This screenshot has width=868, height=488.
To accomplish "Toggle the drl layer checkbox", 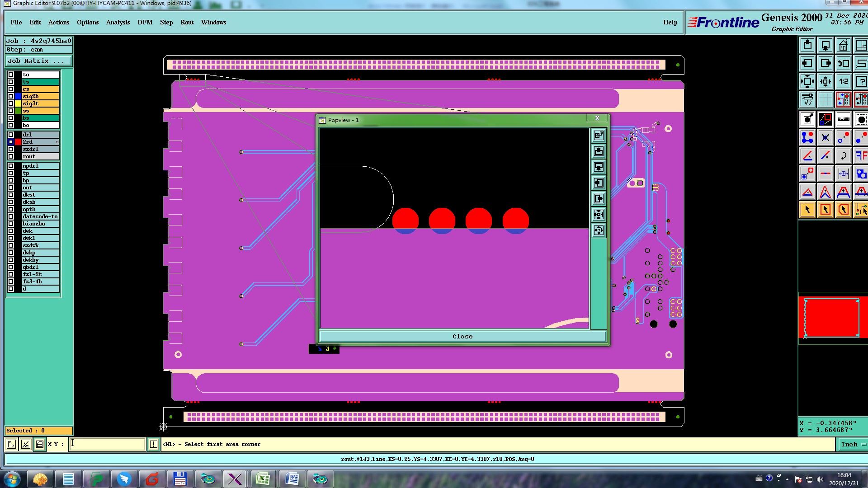I will (x=11, y=135).
